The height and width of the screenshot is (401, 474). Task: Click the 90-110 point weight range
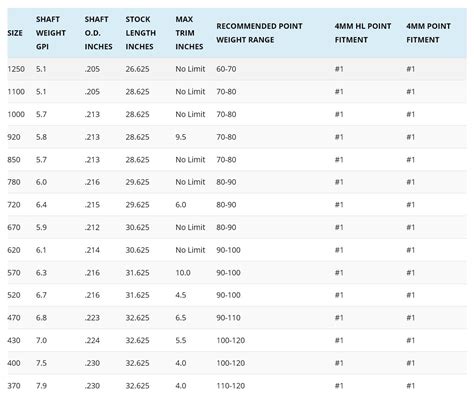[228, 318]
